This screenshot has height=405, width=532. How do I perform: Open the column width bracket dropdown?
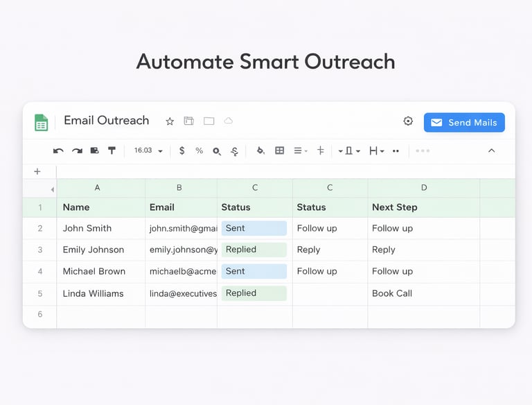(349, 151)
